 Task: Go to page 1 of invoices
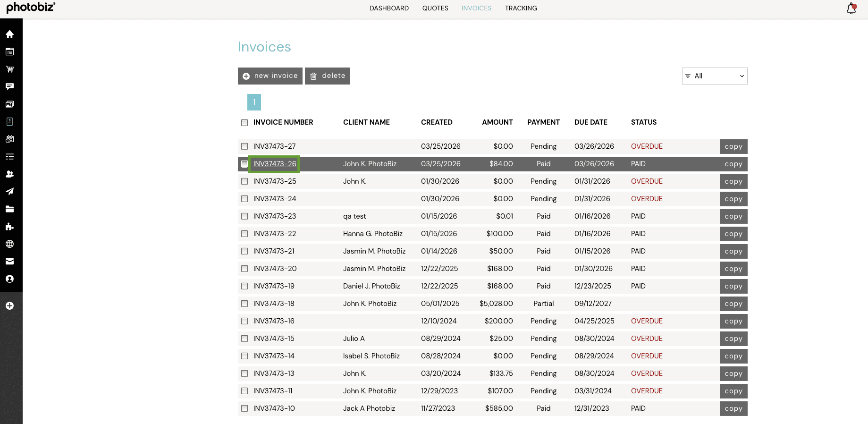point(254,102)
